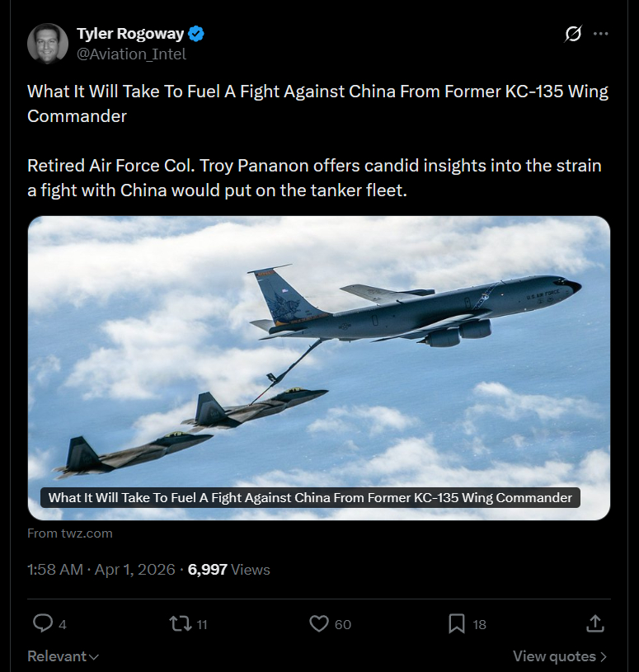This screenshot has height=672, width=639.
Task: Click the Tyler Rogoway display name
Action: 130,34
